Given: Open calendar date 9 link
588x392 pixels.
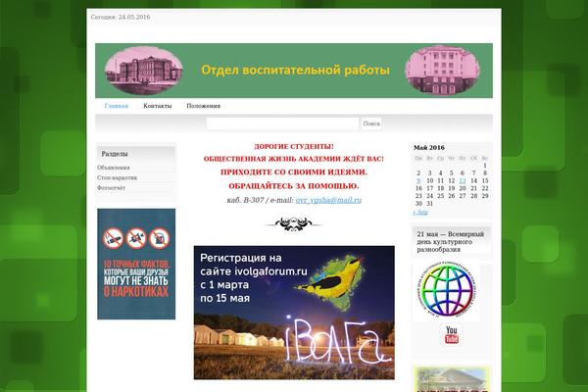Looking at the screenshot, I should (x=418, y=180).
